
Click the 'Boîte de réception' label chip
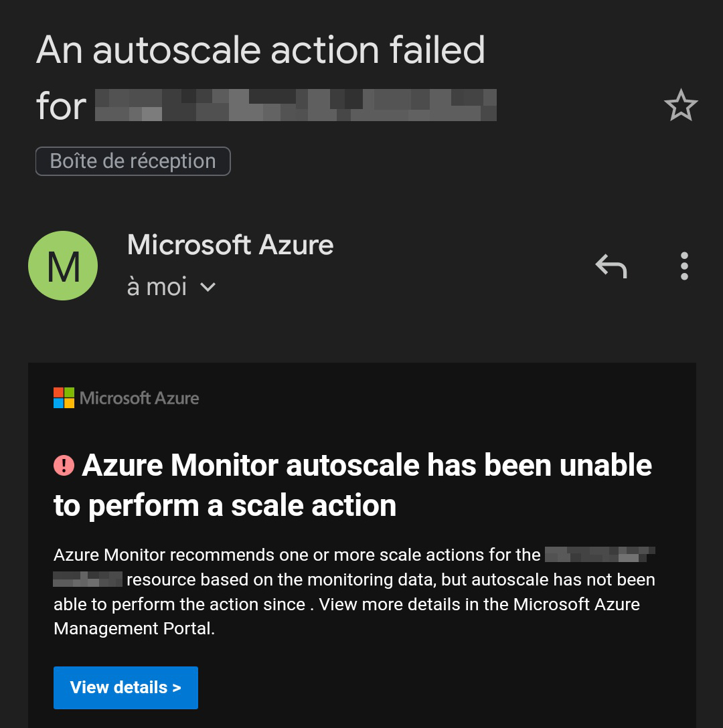point(133,161)
